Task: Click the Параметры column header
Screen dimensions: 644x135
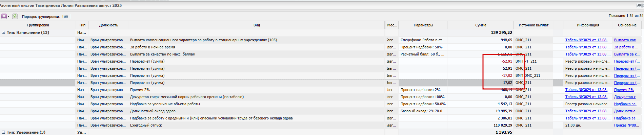Action: (423, 25)
